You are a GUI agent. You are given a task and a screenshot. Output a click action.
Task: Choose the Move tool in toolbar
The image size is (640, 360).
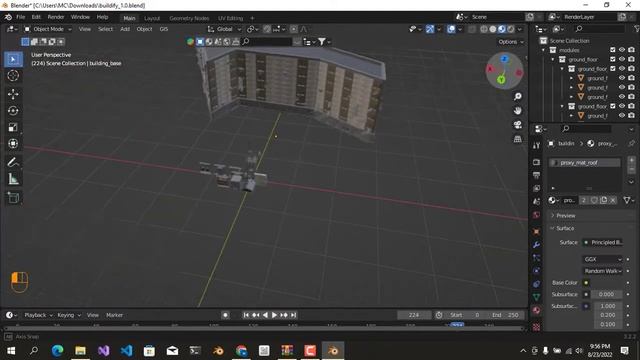point(13,94)
